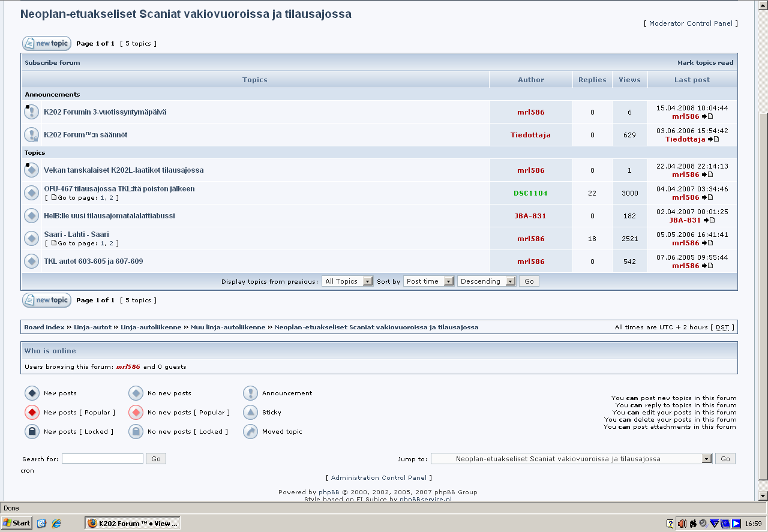This screenshot has height=532, width=768.
Task: Open the Post time sort dropdown
Action: [x=428, y=281]
